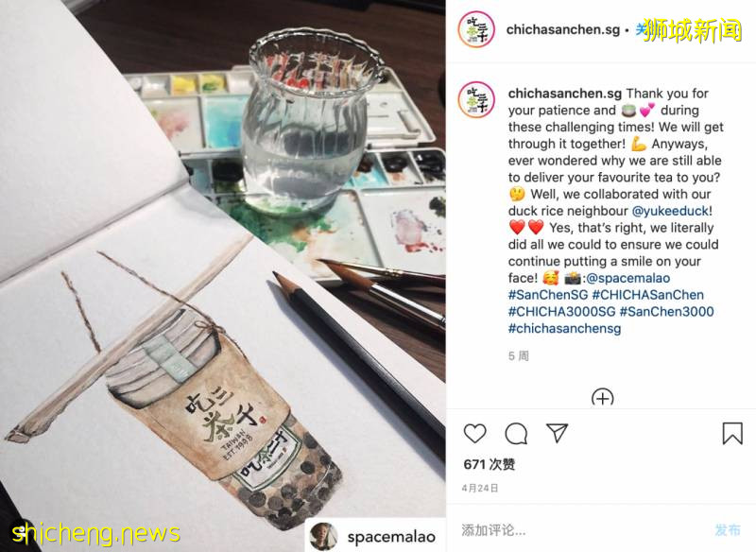The width and height of the screenshot is (756, 552).
Task: Open the @spacemalao mention link
Action: [x=627, y=278]
